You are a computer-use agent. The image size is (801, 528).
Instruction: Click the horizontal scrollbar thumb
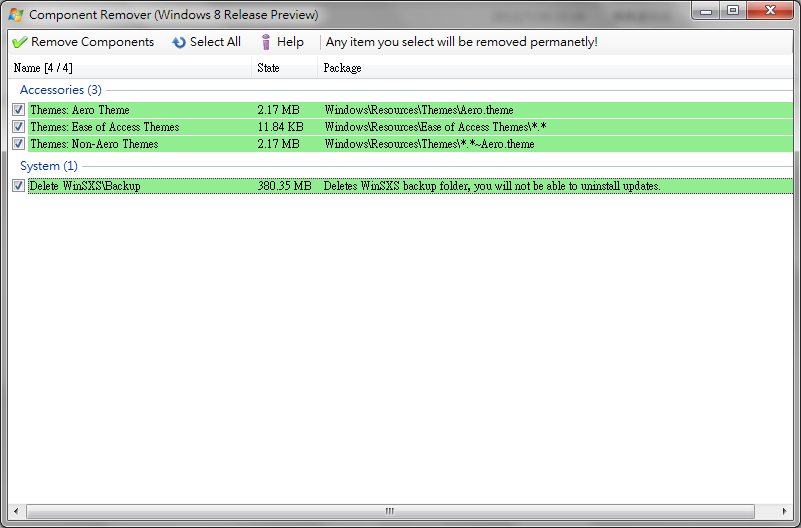(x=390, y=511)
